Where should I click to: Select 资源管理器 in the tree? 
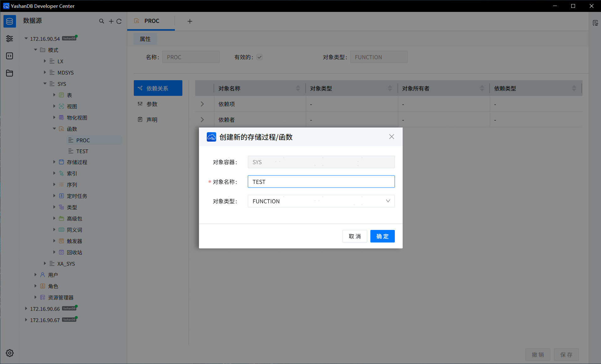click(61, 297)
